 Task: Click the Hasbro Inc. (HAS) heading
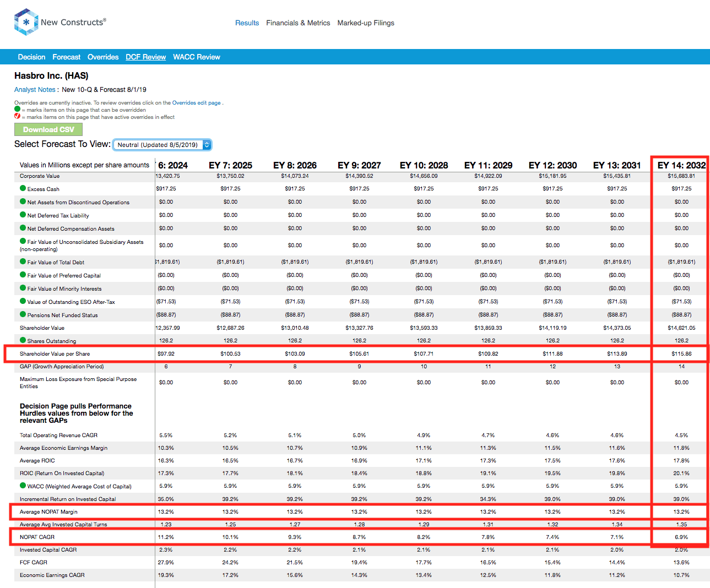pos(51,76)
